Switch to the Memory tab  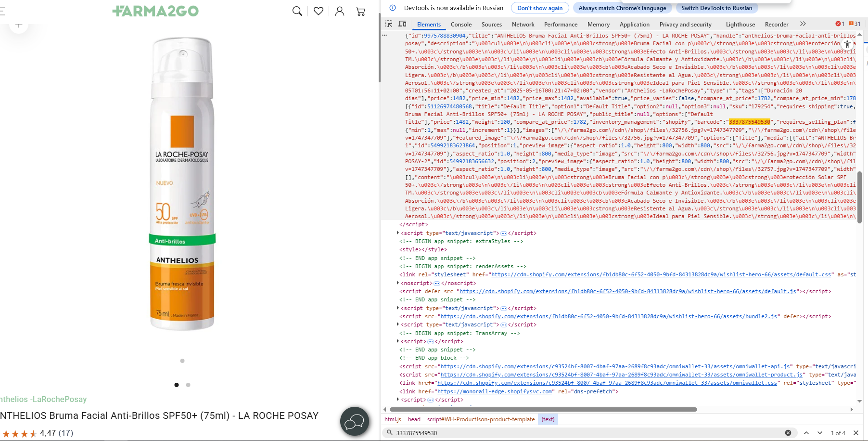point(599,25)
